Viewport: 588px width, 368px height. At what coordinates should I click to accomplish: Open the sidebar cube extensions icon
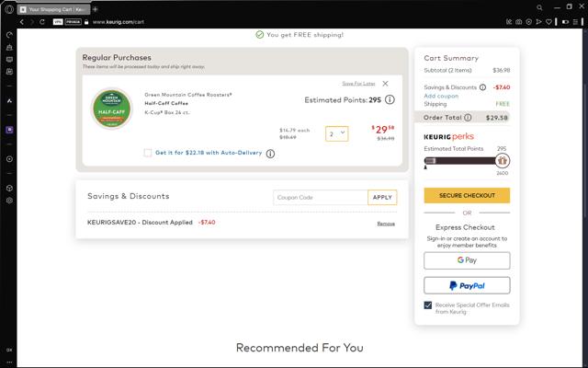tap(9, 188)
